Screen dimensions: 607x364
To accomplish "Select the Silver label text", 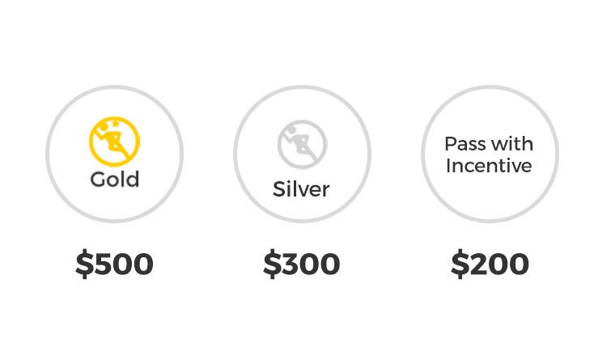I will pyautogui.click(x=301, y=189).
